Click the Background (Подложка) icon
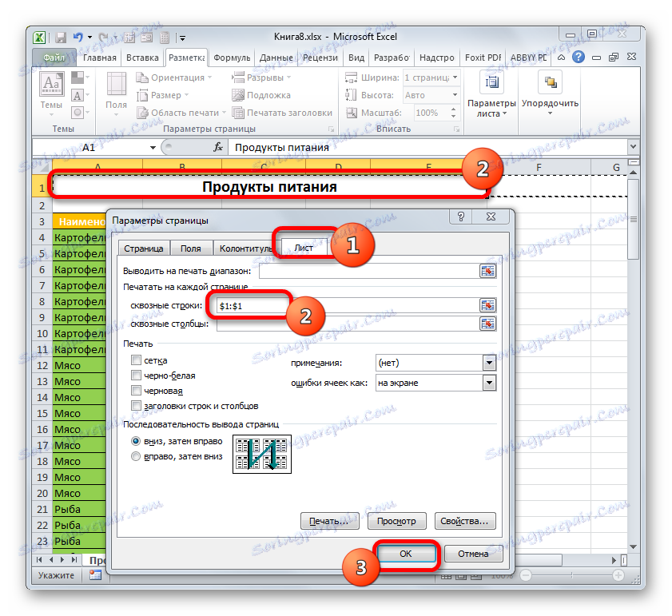 point(238,95)
